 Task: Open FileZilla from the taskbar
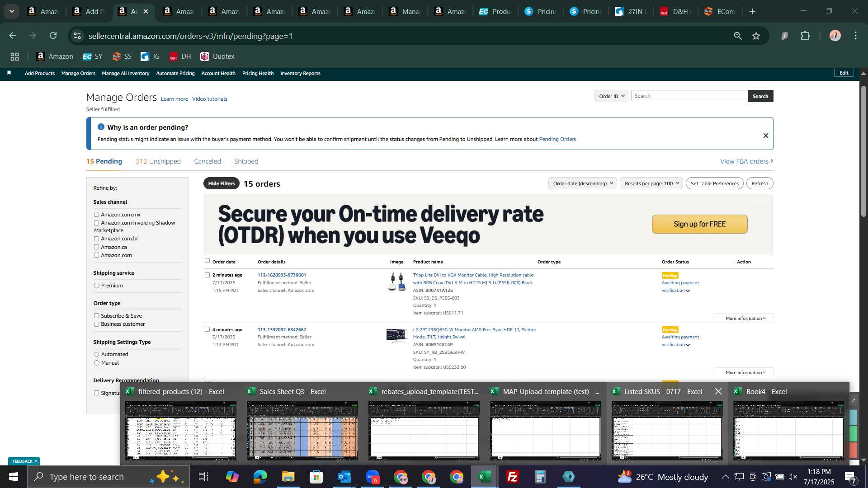(513, 477)
